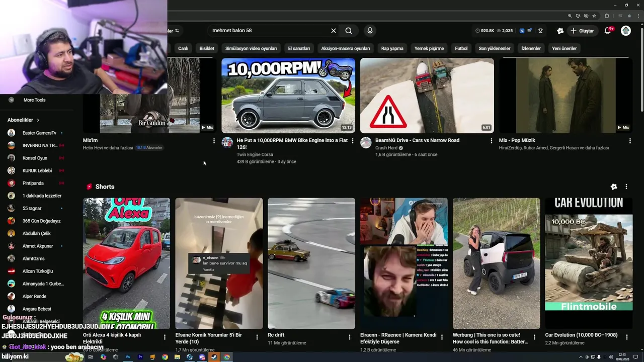
Task: Play BeamNG Cars vs Narrow Road thumbnail
Action: tap(427, 96)
